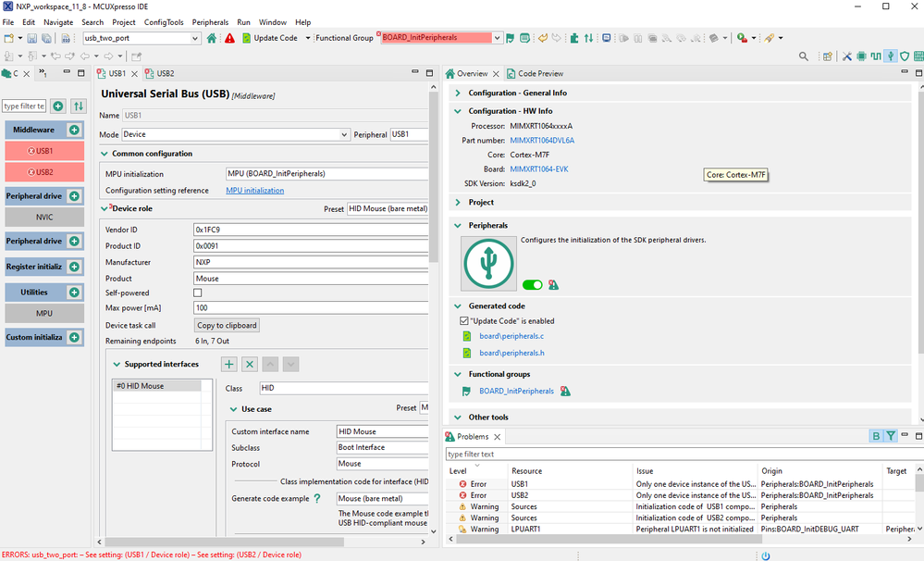Image resolution: width=924 pixels, height=561 pixels.
Task: Open the Peripherals menu
Action: [210, 22]
